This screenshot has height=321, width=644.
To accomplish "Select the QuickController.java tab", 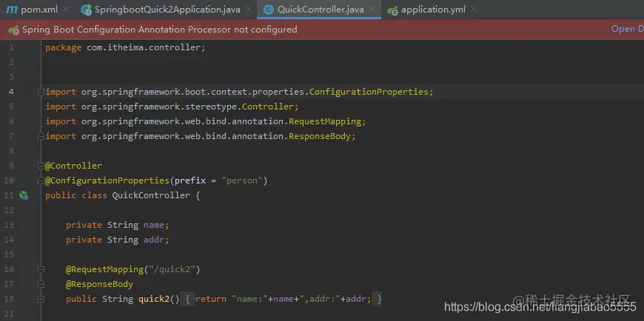I will (321, 10).
